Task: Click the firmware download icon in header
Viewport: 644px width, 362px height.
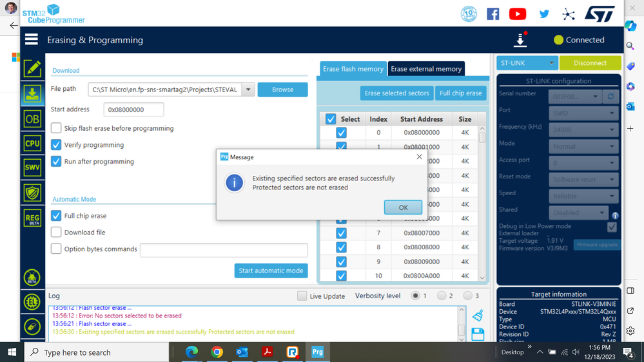Action: pyautogui.click(x=520, y=39)
